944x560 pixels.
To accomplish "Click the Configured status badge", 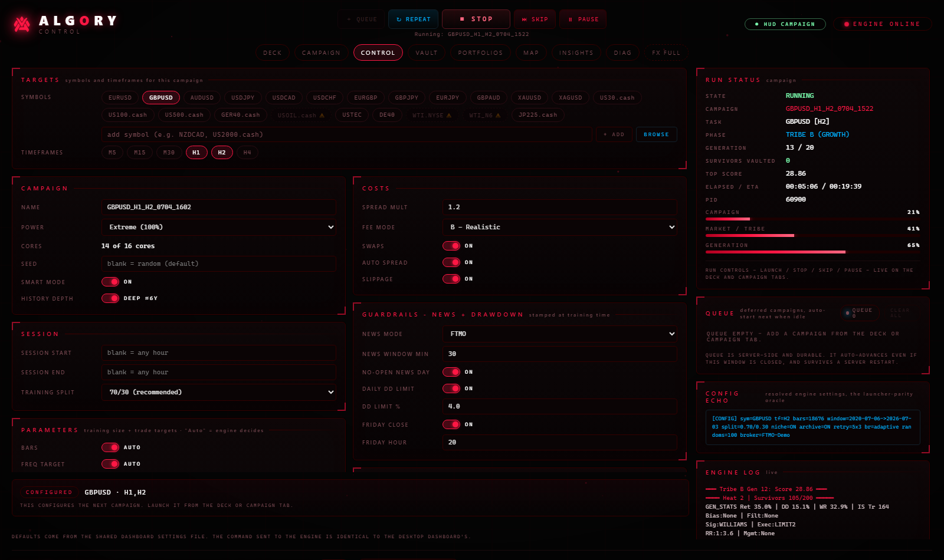I will click(49, 492).
